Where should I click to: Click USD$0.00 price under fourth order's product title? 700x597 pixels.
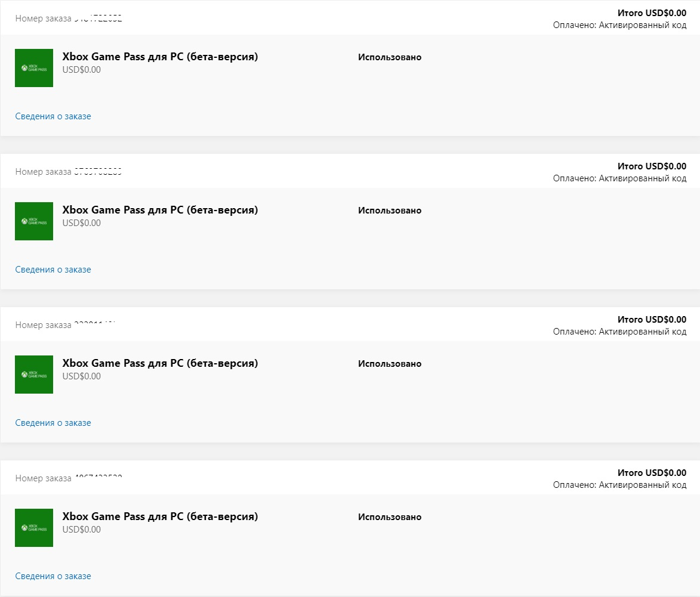point(81,530)
